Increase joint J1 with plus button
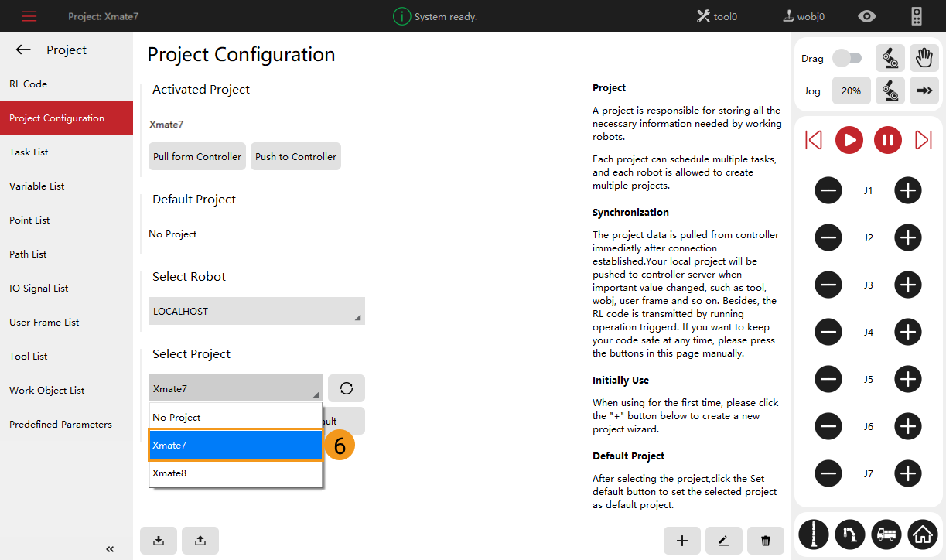This screenshot has height=560, width=946. 907,190
